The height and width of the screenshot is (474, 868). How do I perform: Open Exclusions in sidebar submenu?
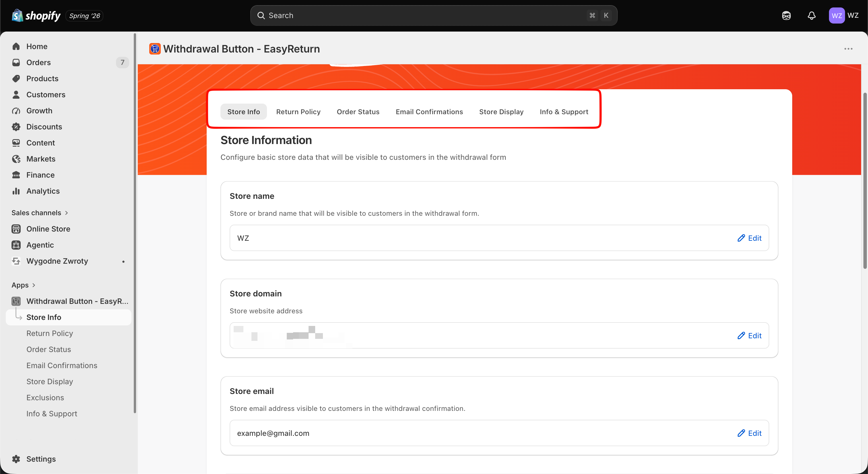pyautogui.click(x=45, y=398)
